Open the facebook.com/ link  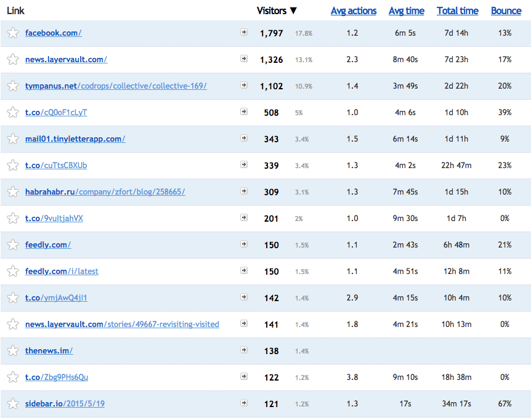[53, 33]
